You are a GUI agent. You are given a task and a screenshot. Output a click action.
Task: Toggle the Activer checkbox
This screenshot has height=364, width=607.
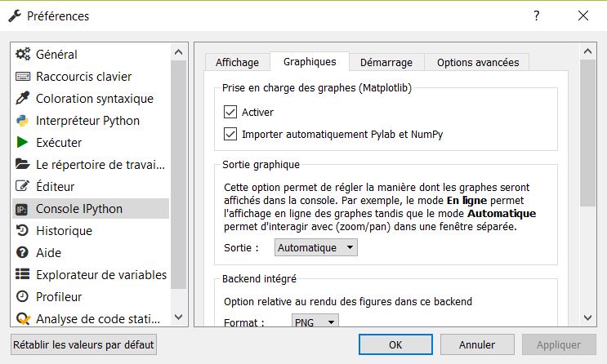(230, 112)
